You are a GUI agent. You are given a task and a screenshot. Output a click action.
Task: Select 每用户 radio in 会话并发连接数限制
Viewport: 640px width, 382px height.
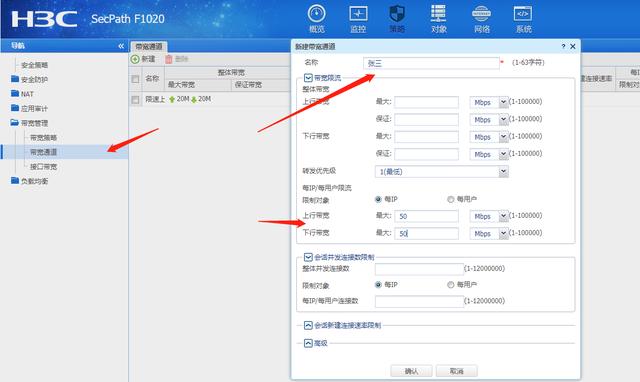click(x=451, y=284)
